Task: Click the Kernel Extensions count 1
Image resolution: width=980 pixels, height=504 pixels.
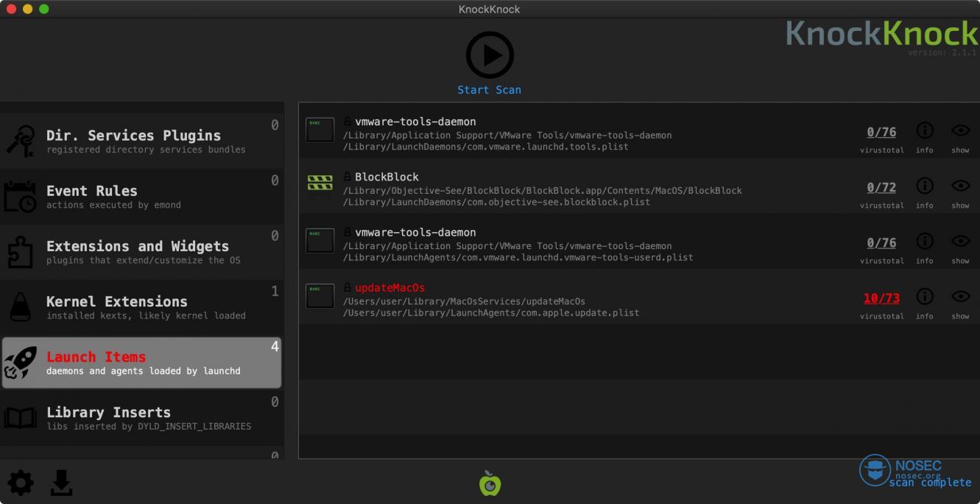Action: click(x=275, y=291)
